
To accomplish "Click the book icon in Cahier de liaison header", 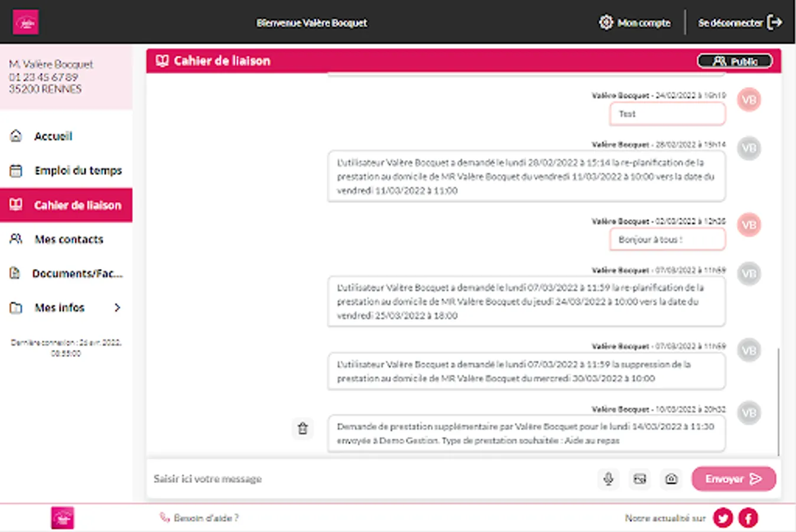I will click(162, 61).
